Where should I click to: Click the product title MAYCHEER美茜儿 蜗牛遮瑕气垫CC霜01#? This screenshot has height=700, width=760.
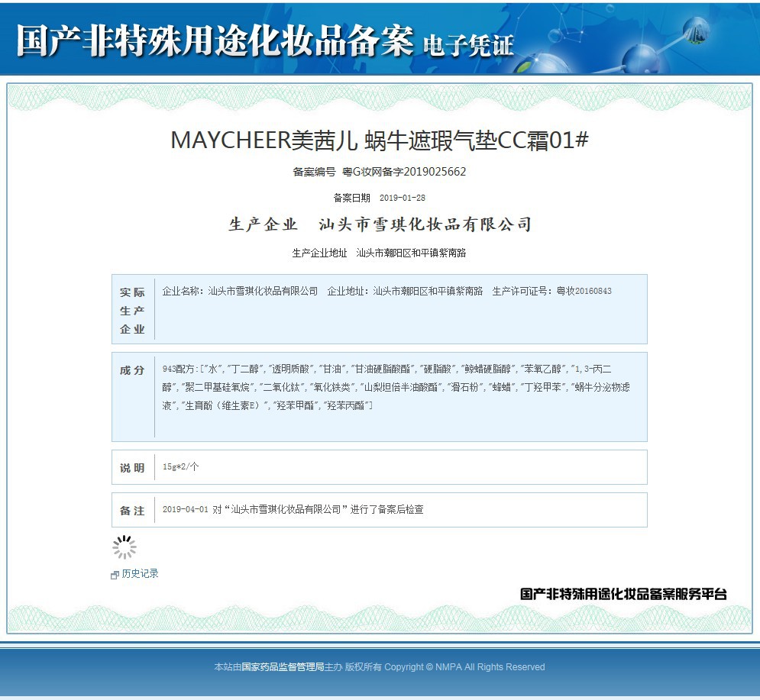[x=380, y=140]
